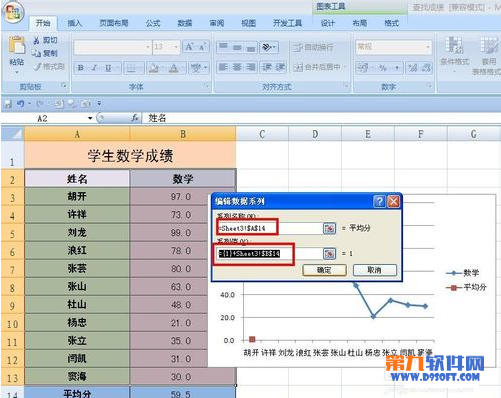
Task: Click the fx insert function icon
Action: (135, 118)
